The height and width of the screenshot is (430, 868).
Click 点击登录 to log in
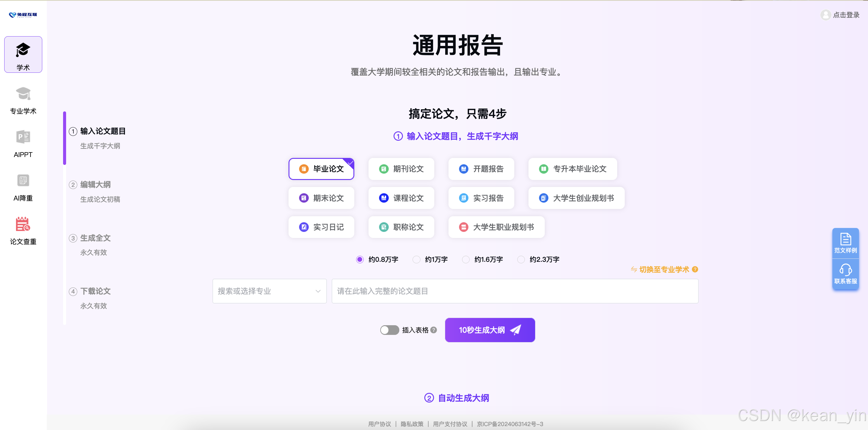coord(846,15)
